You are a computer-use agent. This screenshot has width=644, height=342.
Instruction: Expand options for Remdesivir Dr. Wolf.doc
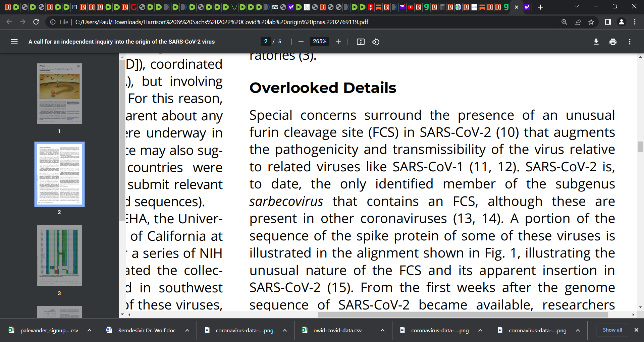point(187,330)
